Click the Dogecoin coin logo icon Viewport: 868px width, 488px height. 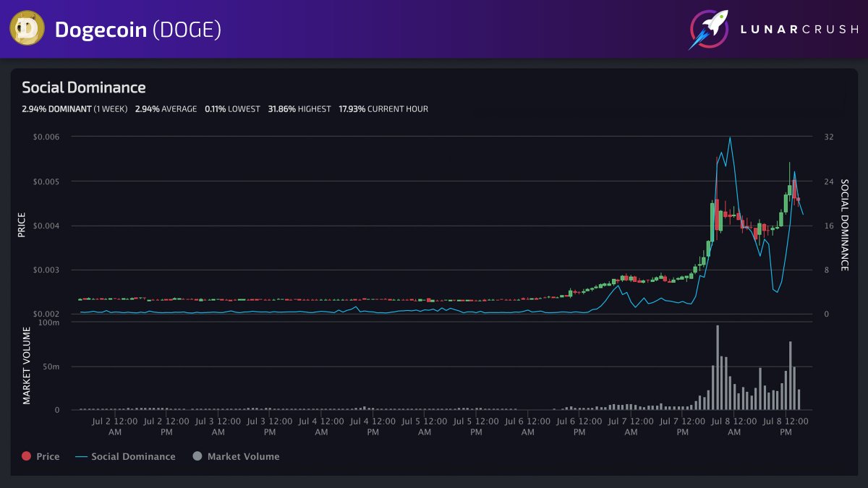pos(27,30)
